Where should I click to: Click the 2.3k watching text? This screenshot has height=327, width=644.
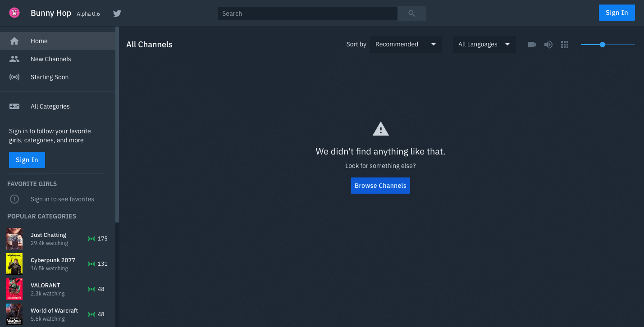[48, 294]
